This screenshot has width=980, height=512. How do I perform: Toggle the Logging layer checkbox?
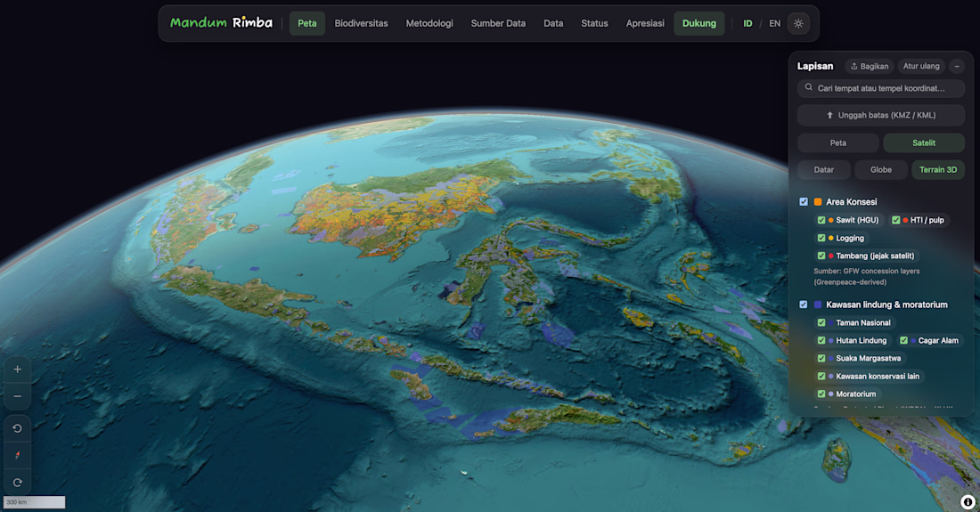pyautogui.click(x=821, y=238)
